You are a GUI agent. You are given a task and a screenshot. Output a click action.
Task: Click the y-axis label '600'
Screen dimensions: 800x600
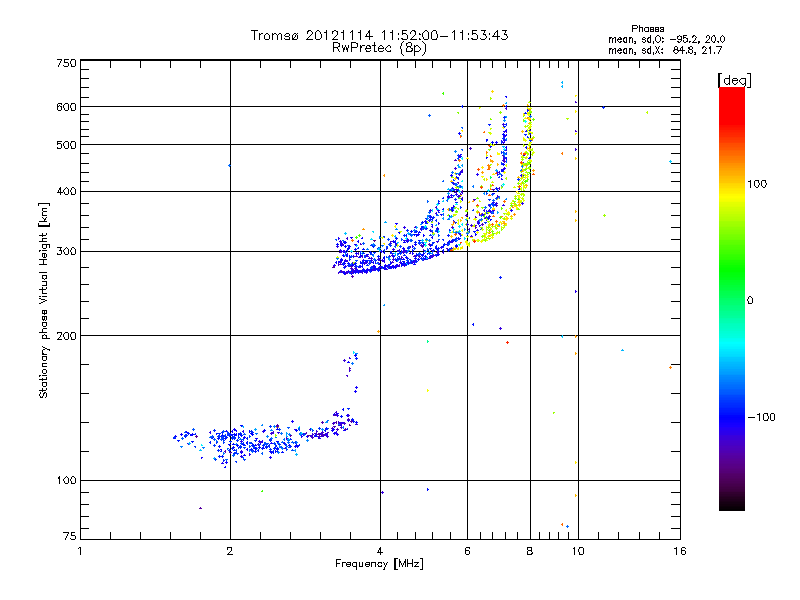coord(66,107)
